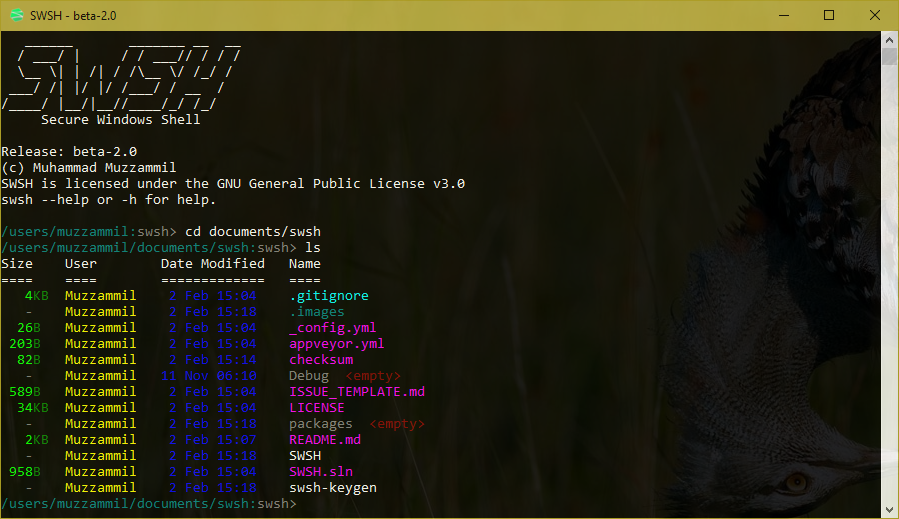The image size is (899, 519).
Task: Click the 4KB size value
Action: [36, 296]
